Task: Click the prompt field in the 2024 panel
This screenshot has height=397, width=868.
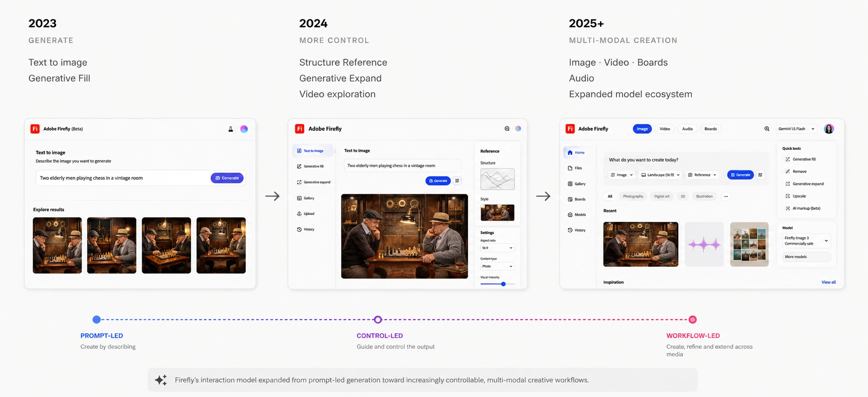Action: pyautogui.click(x=402, y=166)
